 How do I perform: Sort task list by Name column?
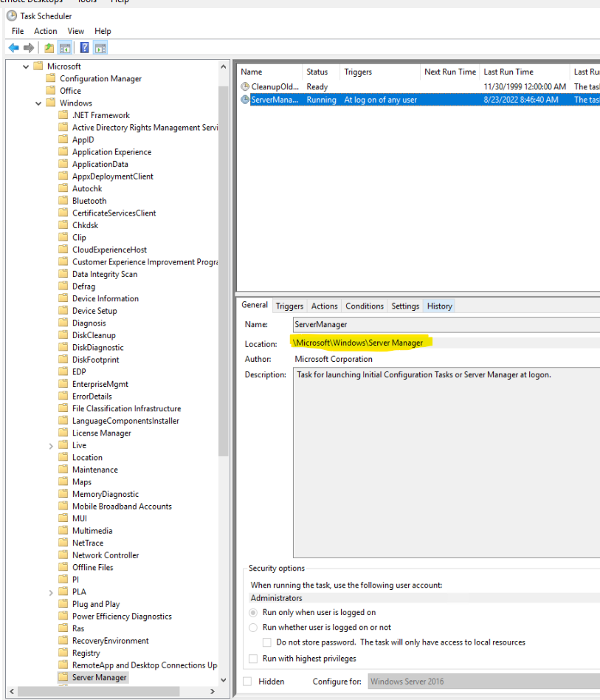click(270, 72)
